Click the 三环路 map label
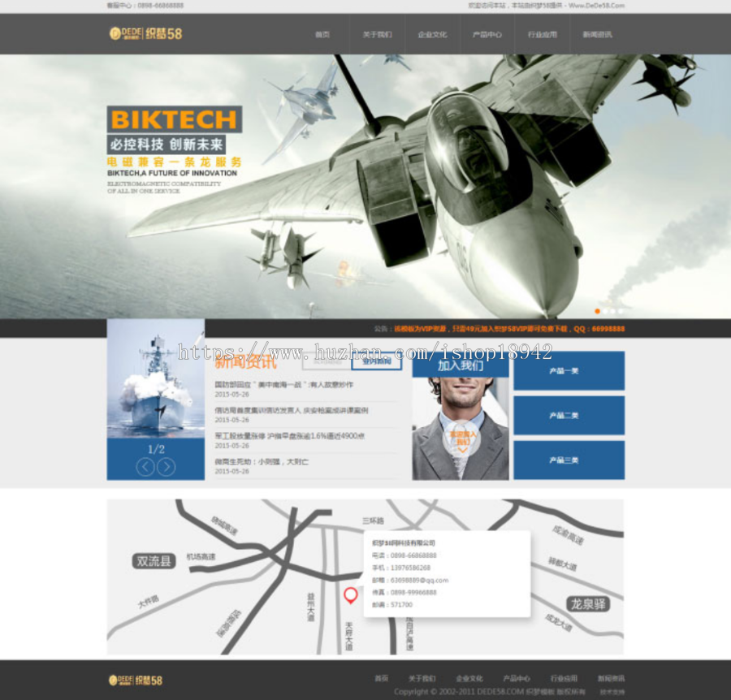Viewport: 731px width, 700px height. point(373,521)
